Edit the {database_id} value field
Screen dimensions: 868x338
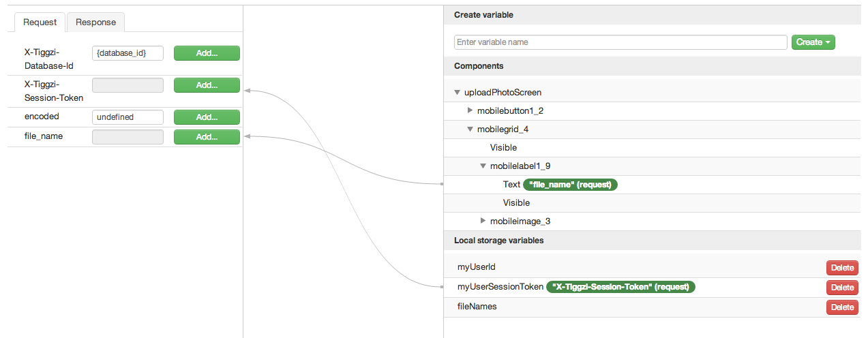tap(128, 53)
